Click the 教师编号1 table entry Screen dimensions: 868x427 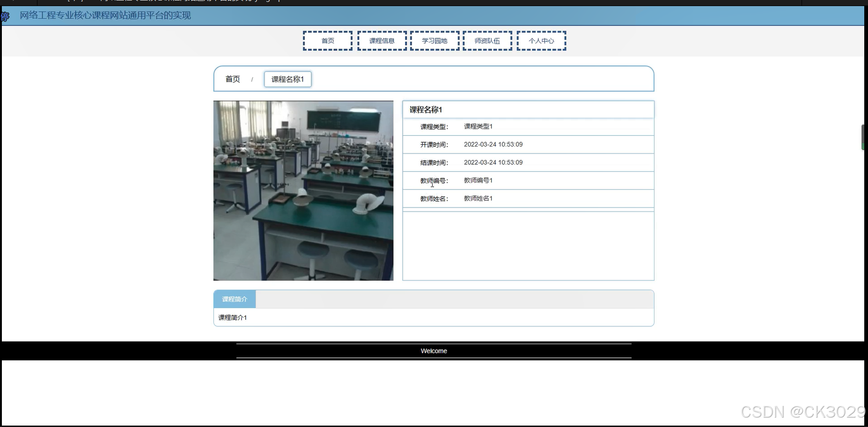pos(478,180)
